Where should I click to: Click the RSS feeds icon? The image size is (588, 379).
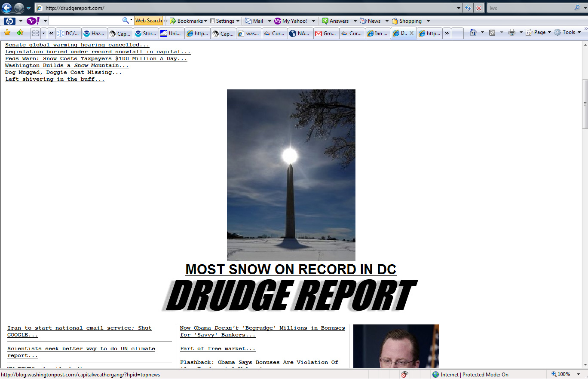pyautogui.click(x=492, y=32)
